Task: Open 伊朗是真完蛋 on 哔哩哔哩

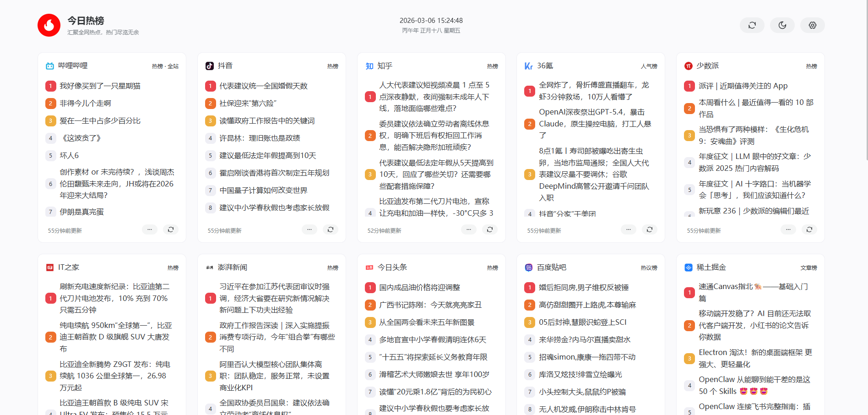Action: [x=81, y=212]
